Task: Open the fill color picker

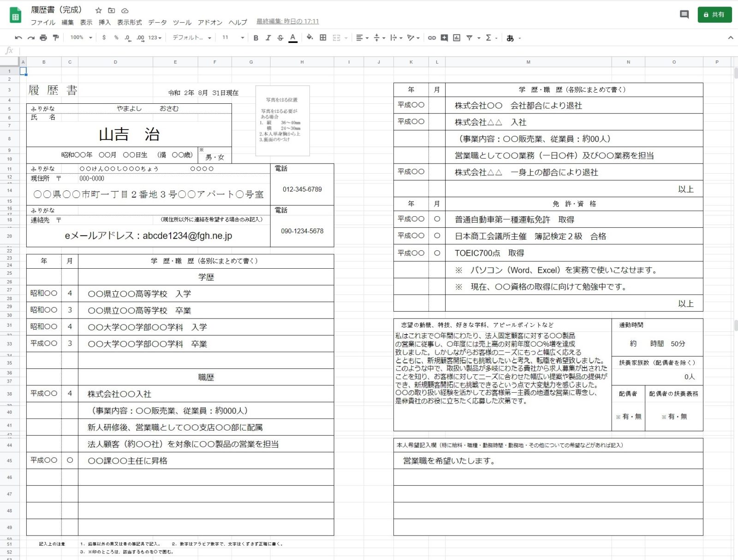Action: click(x=310, y=38)
